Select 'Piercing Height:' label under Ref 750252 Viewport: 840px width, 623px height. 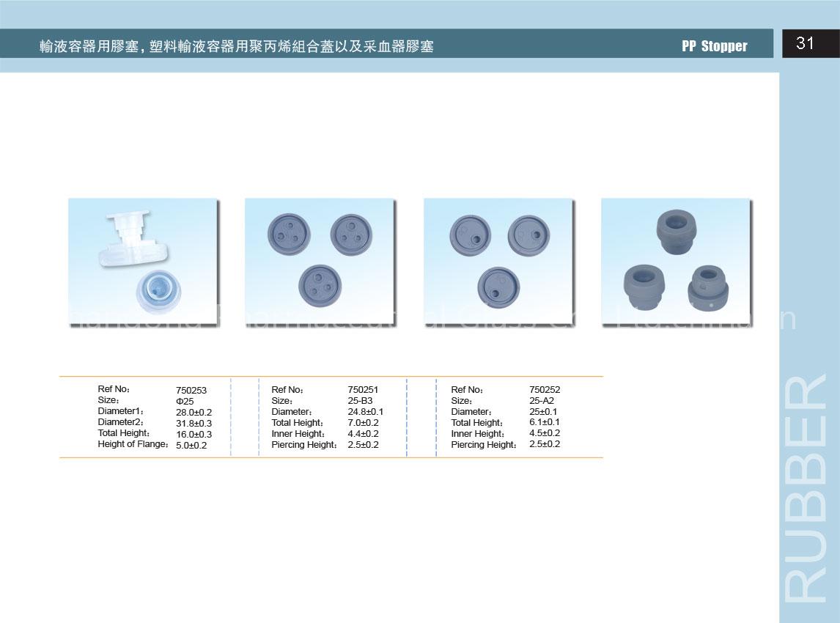(x=484, y=445)
